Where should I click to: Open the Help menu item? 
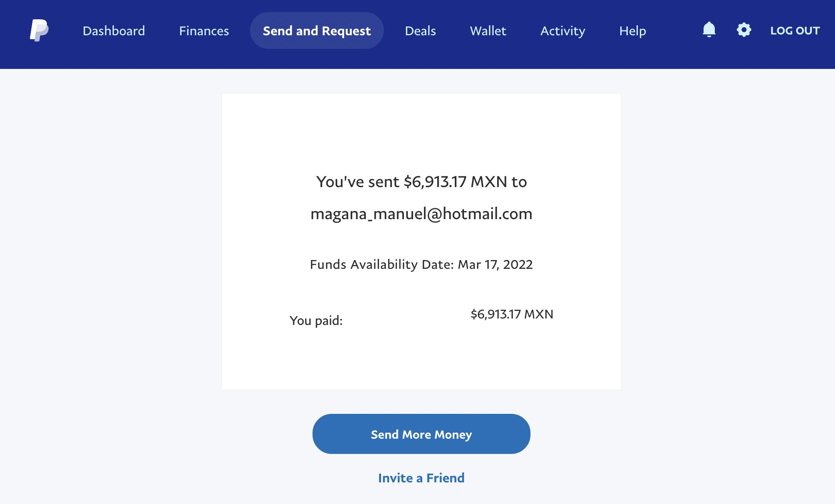(633, 31)
